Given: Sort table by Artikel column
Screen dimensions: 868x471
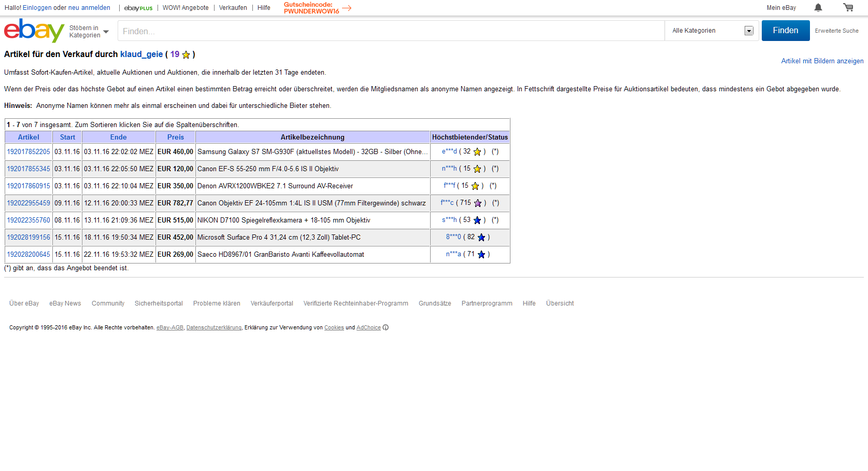Looking at the screenshot, I should pyautogui.click(x=29, y=137).
